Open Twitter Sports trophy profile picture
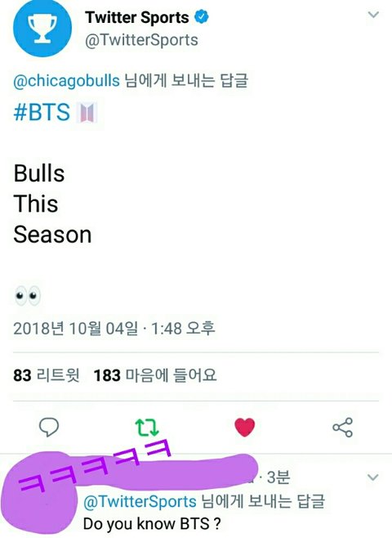This screenshot has width=392, height=538. (42, 28)
